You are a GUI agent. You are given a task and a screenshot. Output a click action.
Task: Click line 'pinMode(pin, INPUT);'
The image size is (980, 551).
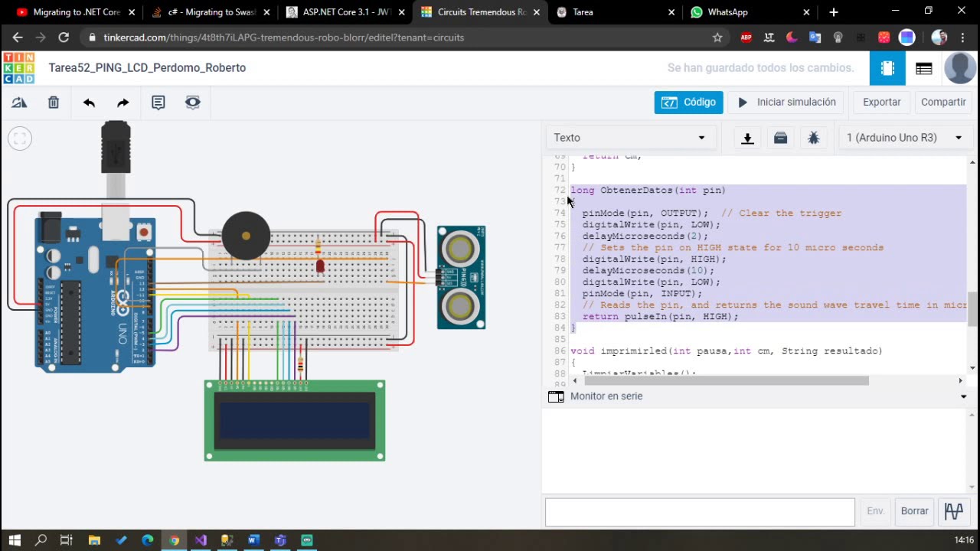pos(642,294)
